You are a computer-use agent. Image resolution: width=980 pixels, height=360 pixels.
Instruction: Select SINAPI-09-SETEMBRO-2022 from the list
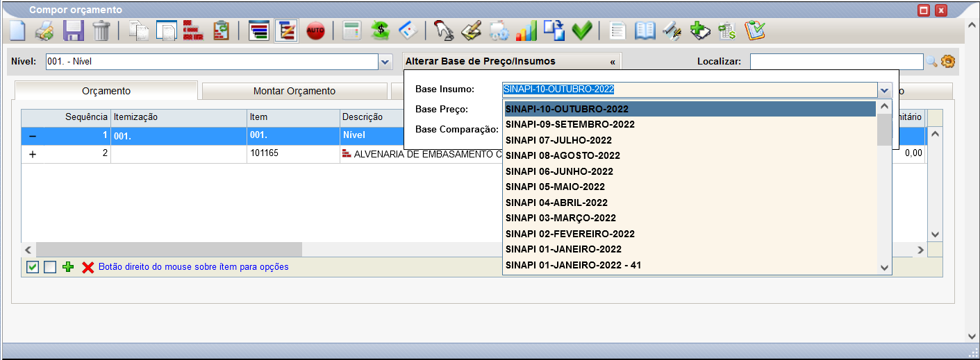[689, 124]
